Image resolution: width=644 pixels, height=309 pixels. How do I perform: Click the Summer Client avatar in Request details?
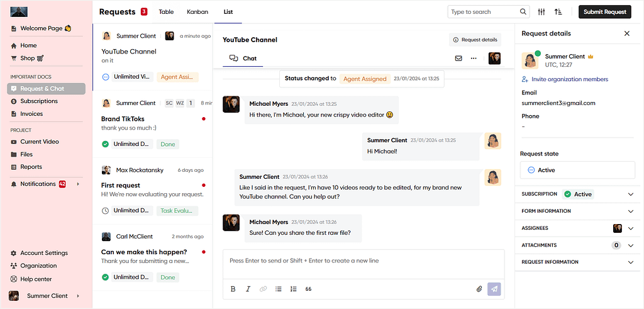tap(530, 60)
